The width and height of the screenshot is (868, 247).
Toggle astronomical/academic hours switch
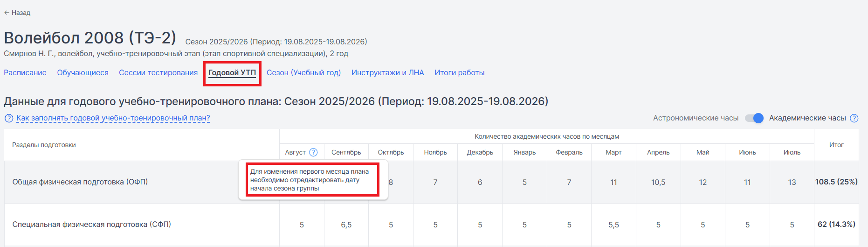click(x=754, y=118)
